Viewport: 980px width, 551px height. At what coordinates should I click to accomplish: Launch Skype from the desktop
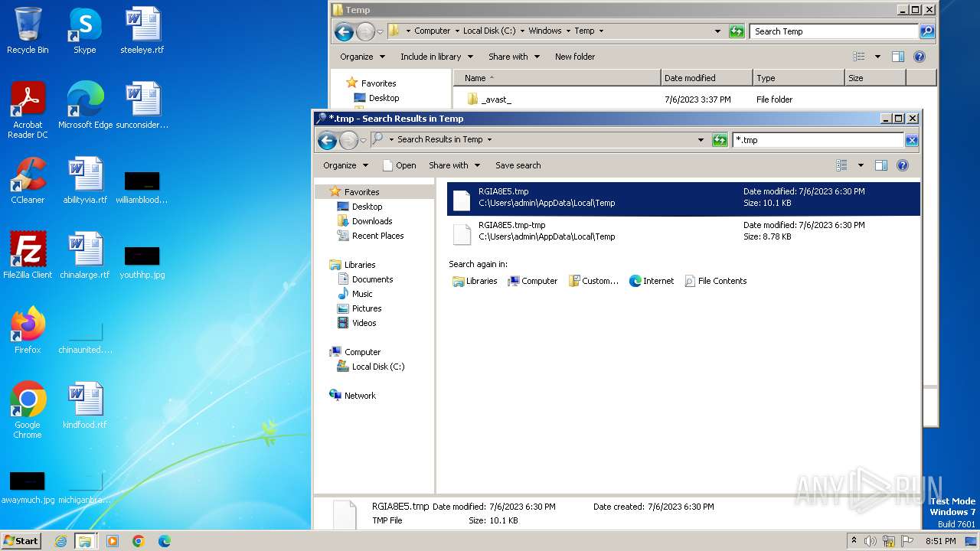tap(84, 31)
